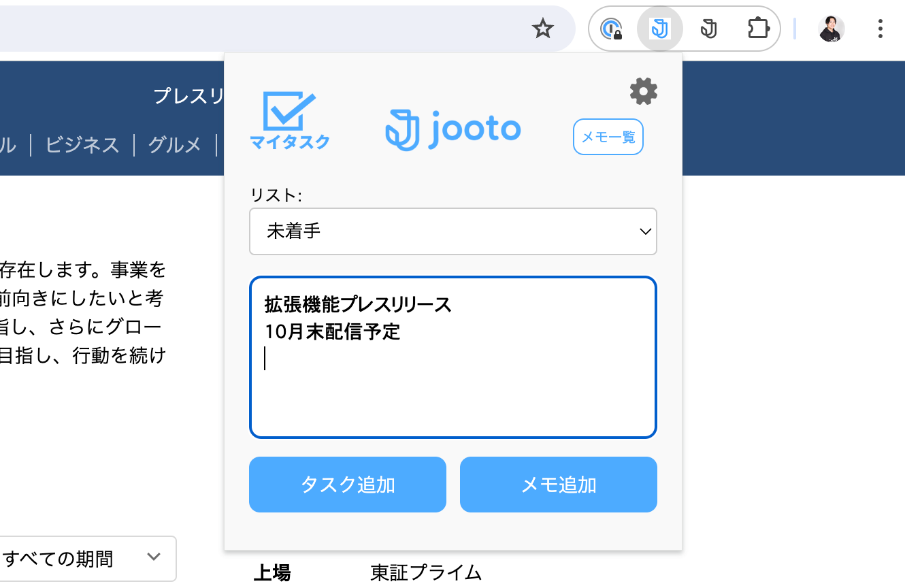Click the jooto logo in popup

click(x=453, y=129)
